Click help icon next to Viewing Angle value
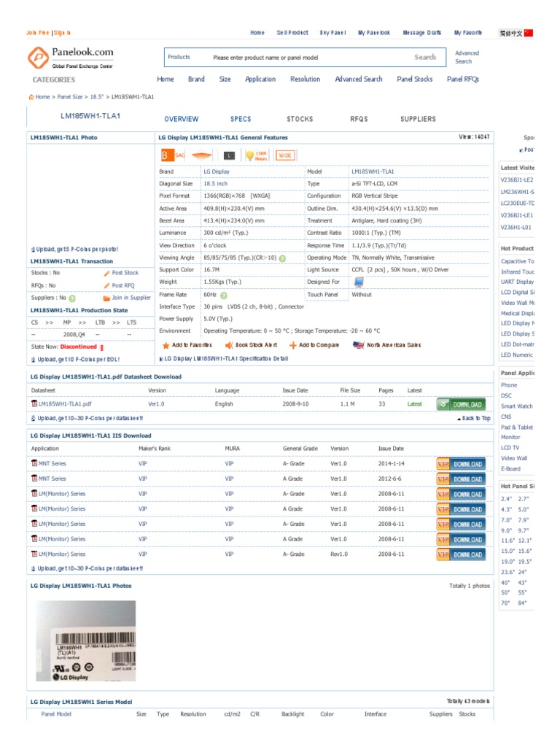Screen dimensions: 560x747 click(282, 258)
